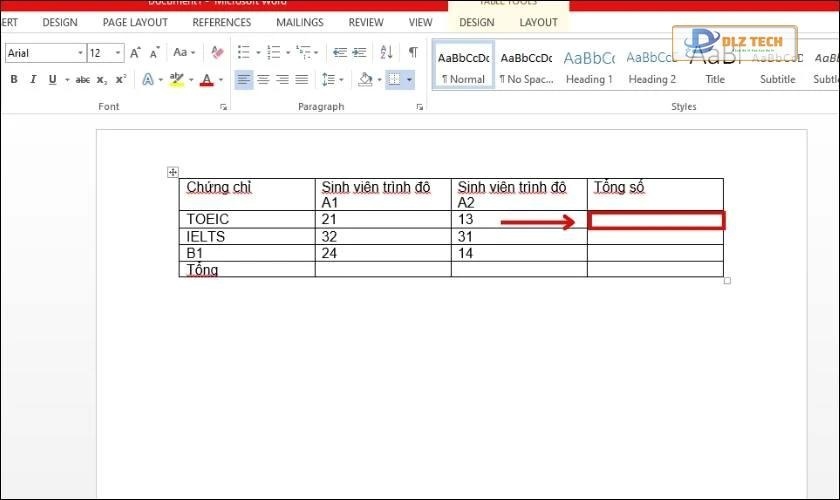Toggle bold formatting
The image size is (840, 500).
click(x=14, y=80)
